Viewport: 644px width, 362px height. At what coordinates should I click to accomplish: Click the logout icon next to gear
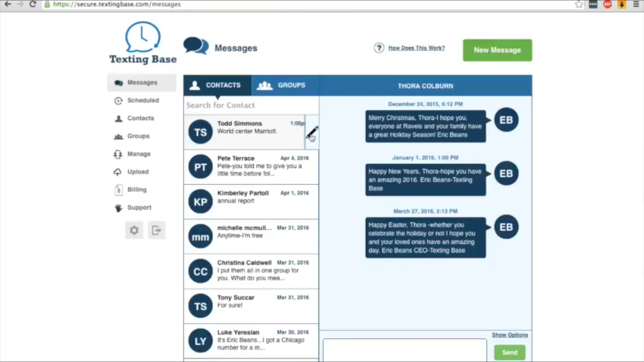(x=156, y=230)
